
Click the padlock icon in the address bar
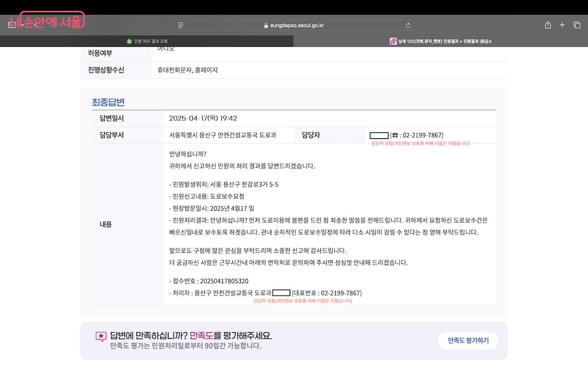pyautogui.click(x=266, y=25)
